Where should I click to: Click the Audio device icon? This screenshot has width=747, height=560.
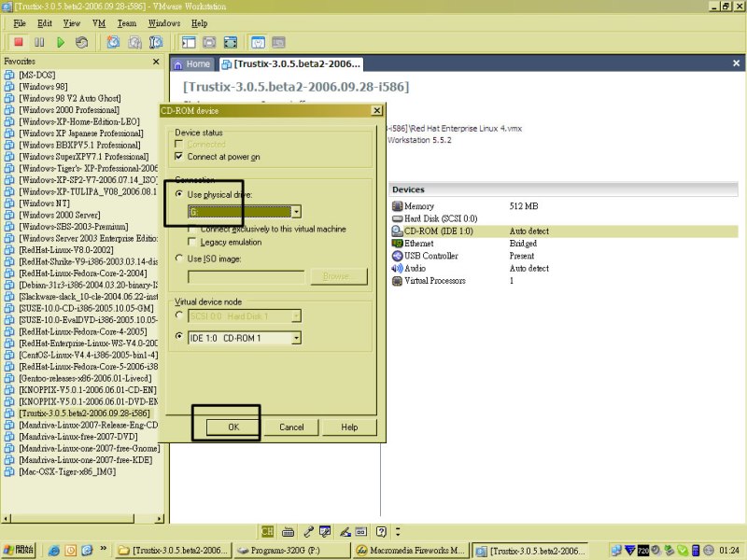(x=397, y=268)
